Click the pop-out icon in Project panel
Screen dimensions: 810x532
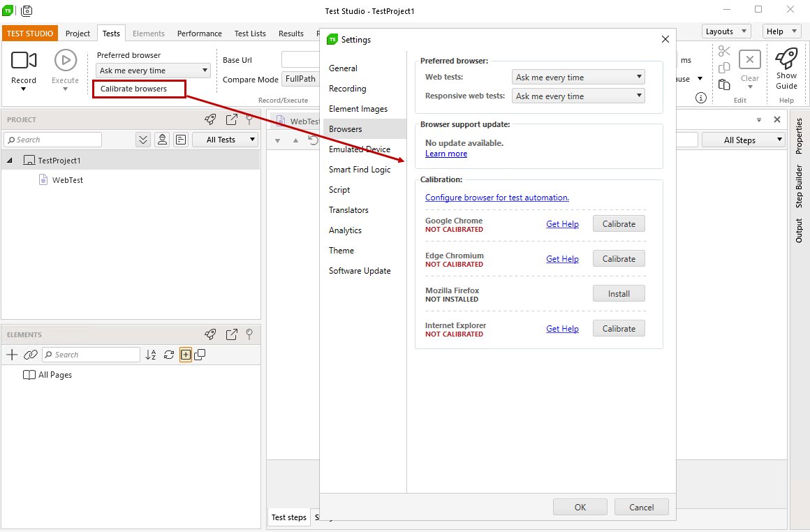click(231, 119)
